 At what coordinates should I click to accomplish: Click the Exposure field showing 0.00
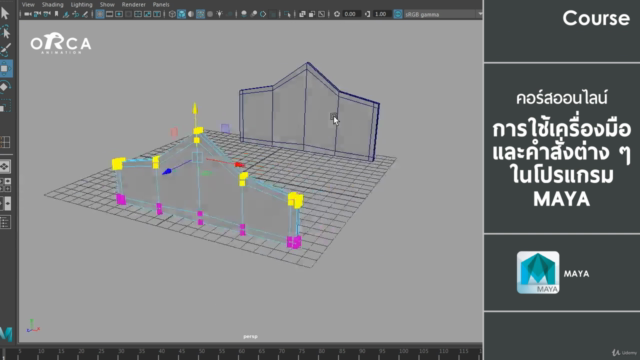(x=352, y=14)
